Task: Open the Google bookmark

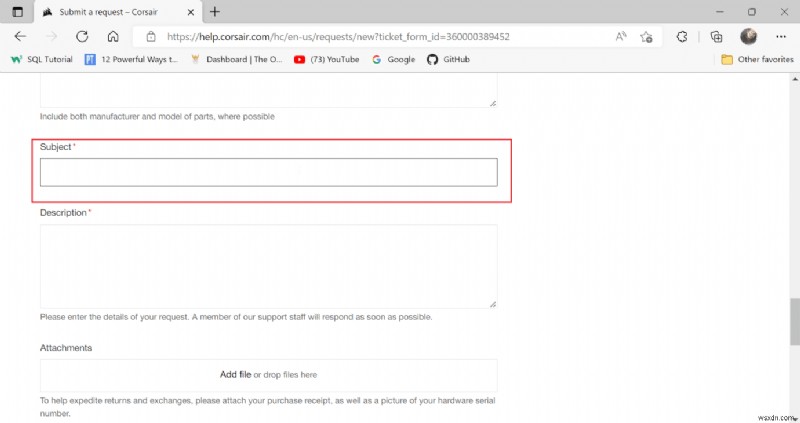Action: click(x=393, y=59)
